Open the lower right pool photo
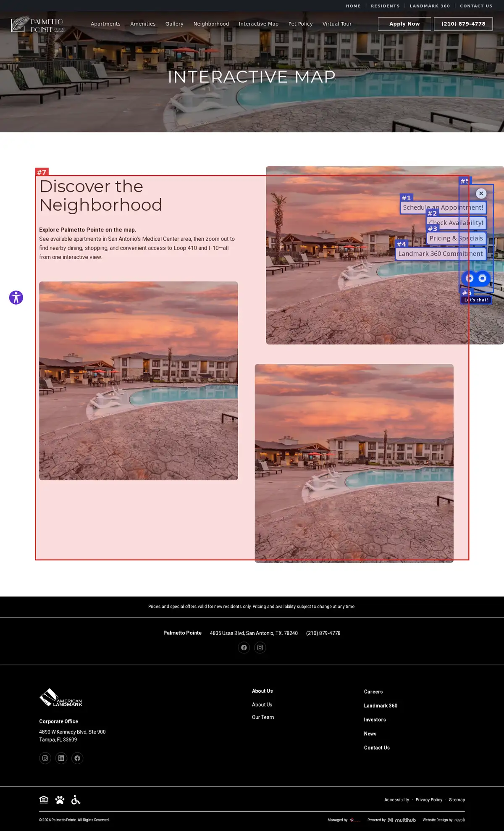This screenshot has height=831, width=504. tap(354, 463)
